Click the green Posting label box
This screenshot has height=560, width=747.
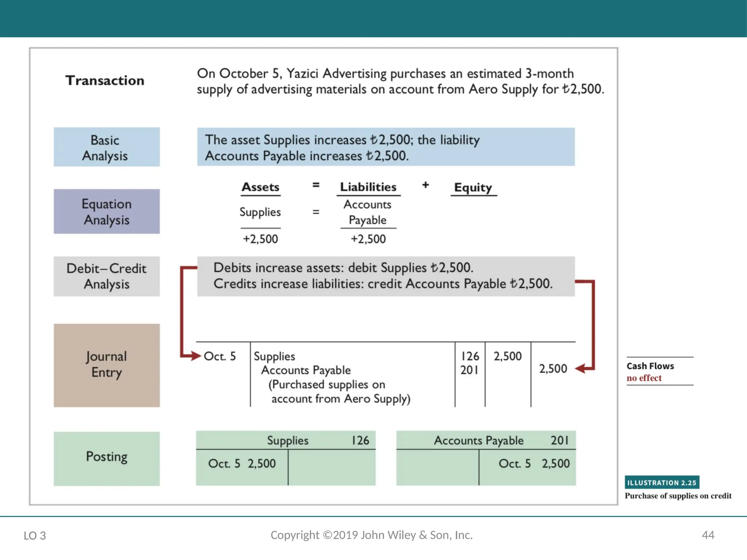(107, 458)
